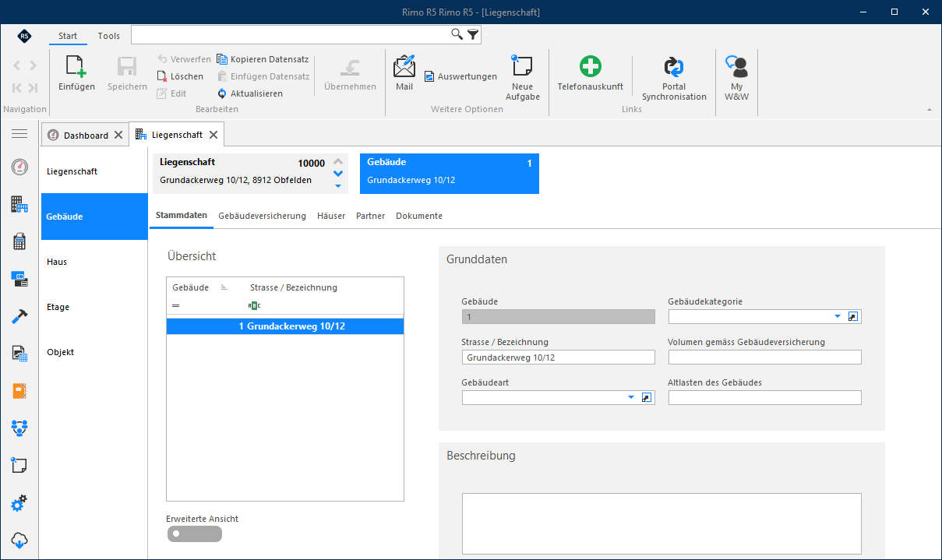Open the Dokumente tab

tap(419, 216)
